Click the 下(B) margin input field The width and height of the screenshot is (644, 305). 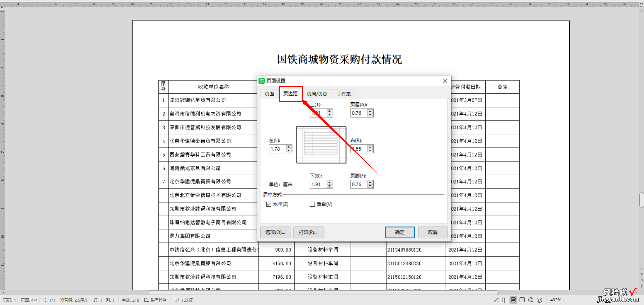[319, 184]
